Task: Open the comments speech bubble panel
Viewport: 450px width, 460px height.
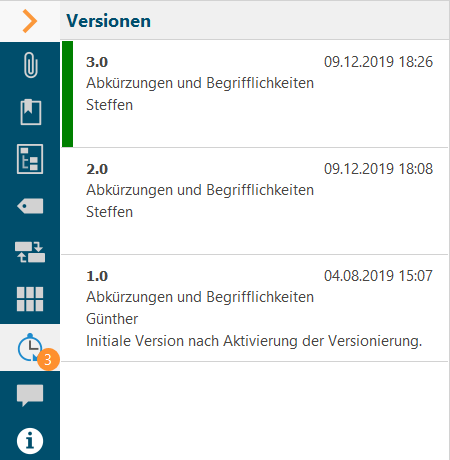Action: [30, 395]
